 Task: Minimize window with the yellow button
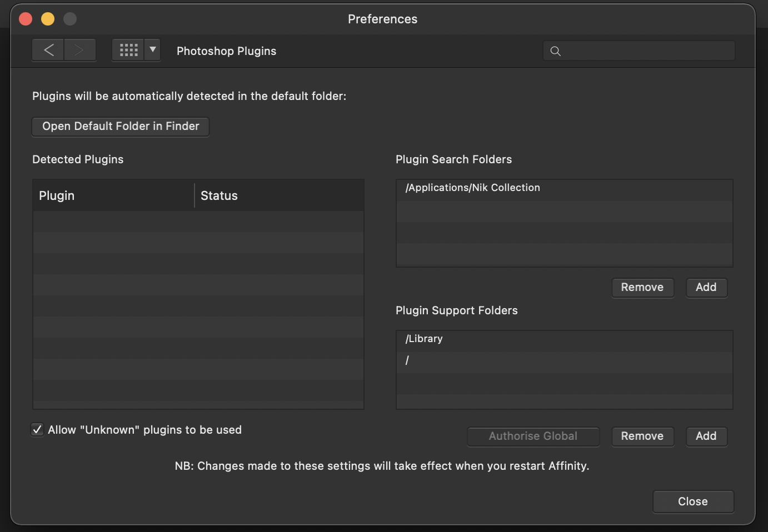click(48, 19)
